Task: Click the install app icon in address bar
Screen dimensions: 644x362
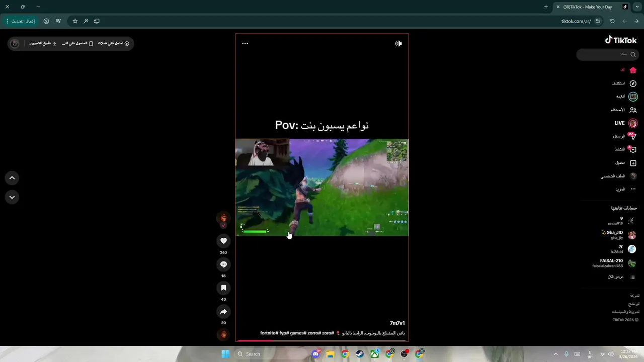Action: (97, 21)
